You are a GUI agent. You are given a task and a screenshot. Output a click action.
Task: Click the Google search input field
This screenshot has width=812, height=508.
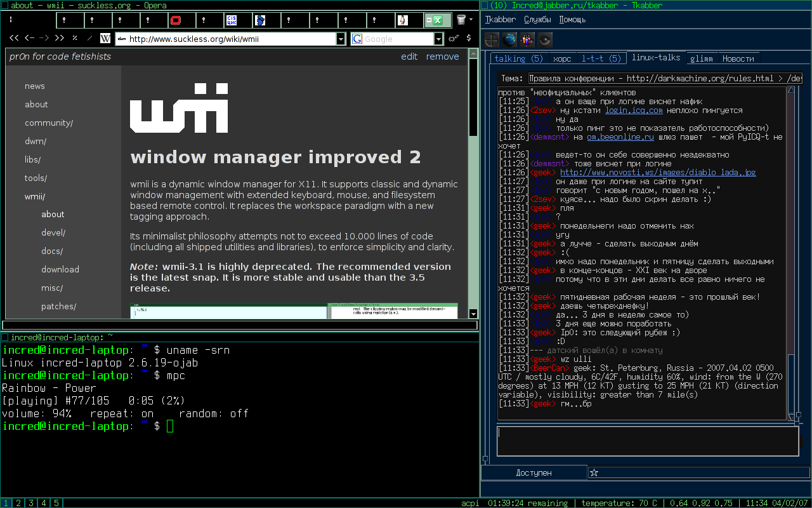click(398, 39)
